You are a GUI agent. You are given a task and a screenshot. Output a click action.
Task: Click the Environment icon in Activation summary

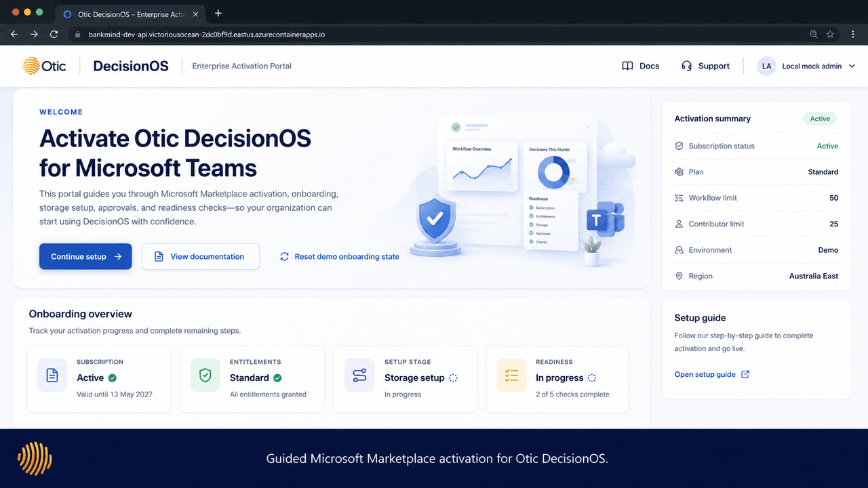click(x=679, y=250)
